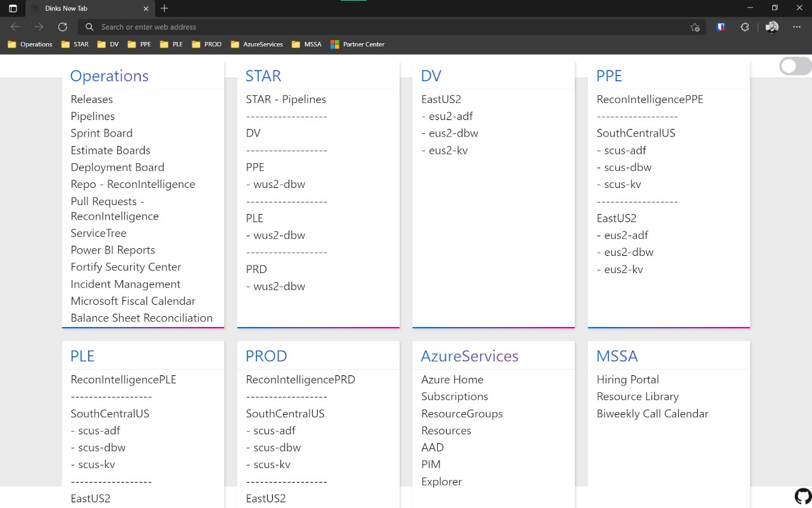Open the Releases link
Viewport: 812px width, 508px height.
[92, 99]
